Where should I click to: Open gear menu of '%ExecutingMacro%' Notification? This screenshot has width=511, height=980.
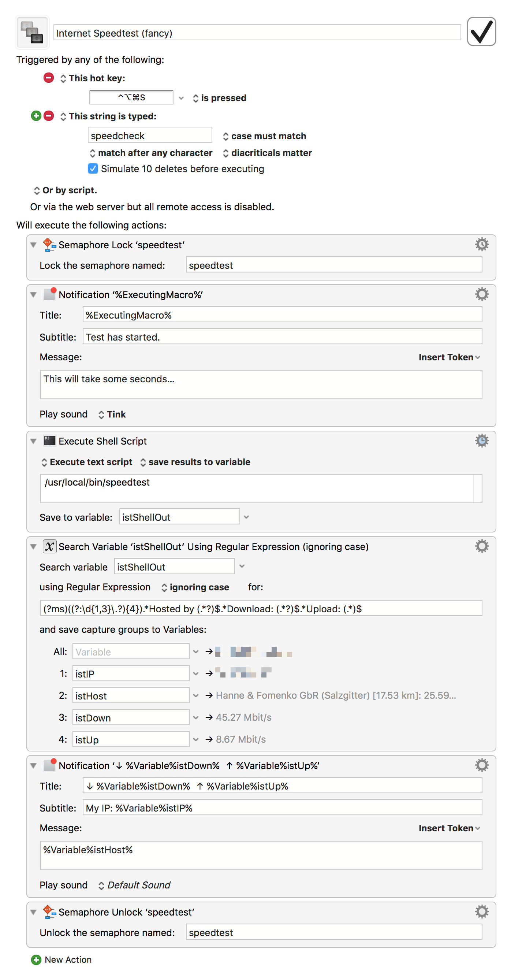click(x=482, y=294)
